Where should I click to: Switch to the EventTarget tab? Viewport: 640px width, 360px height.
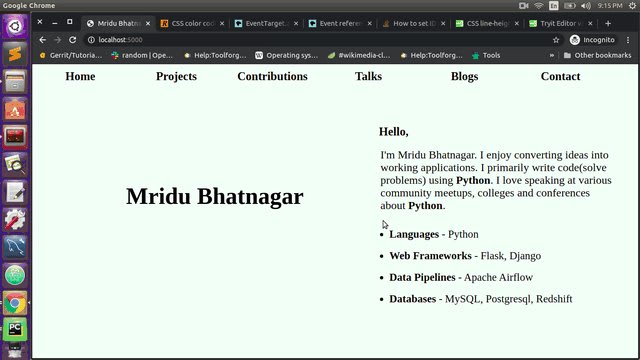(x=267, y=23)
